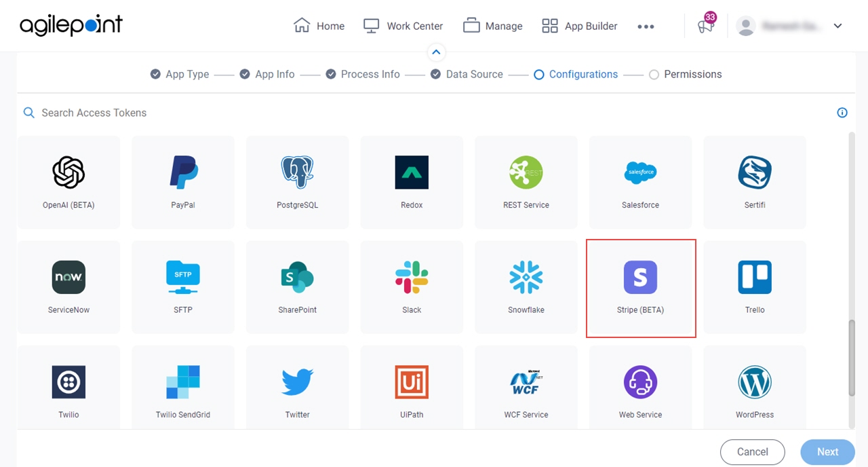This screenshot has width=868, height=467.
Task: Select the Twitter bird icon
Action: pos(297,382)
